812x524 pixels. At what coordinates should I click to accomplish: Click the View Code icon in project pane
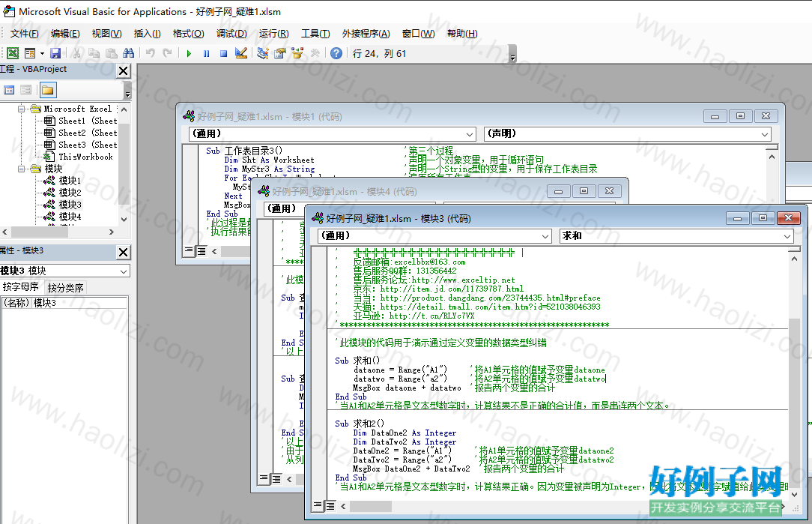9,90
